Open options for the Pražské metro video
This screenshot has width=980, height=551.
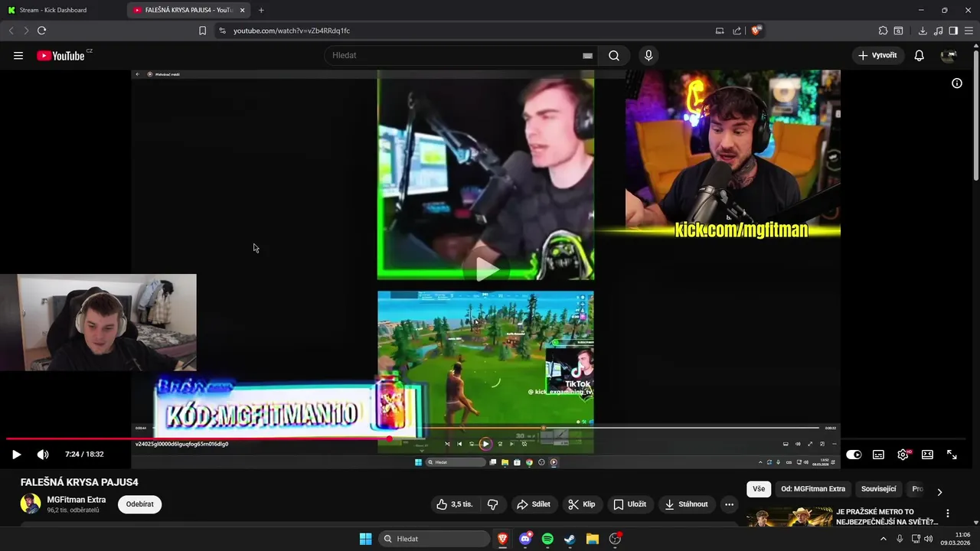coord(948,514)
